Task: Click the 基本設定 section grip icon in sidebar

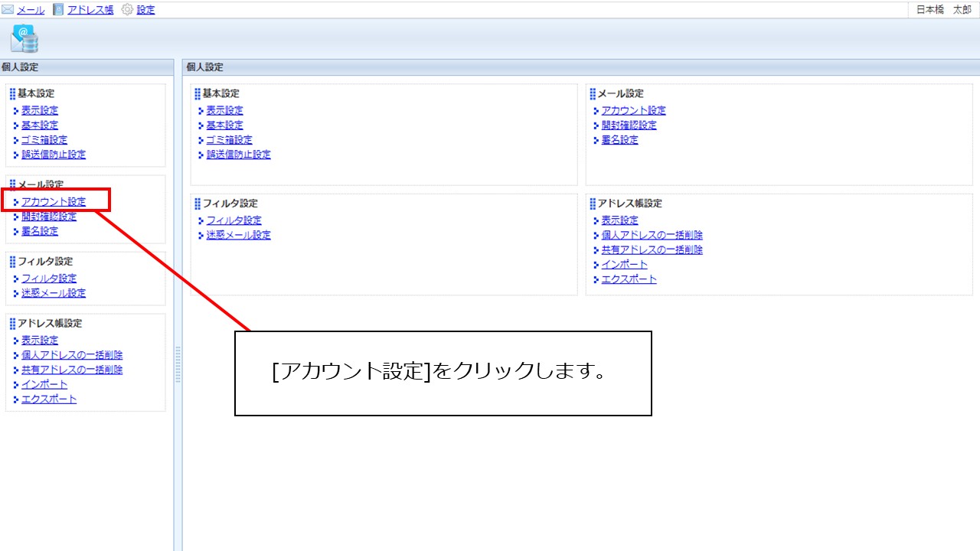Action: point(12,94)
